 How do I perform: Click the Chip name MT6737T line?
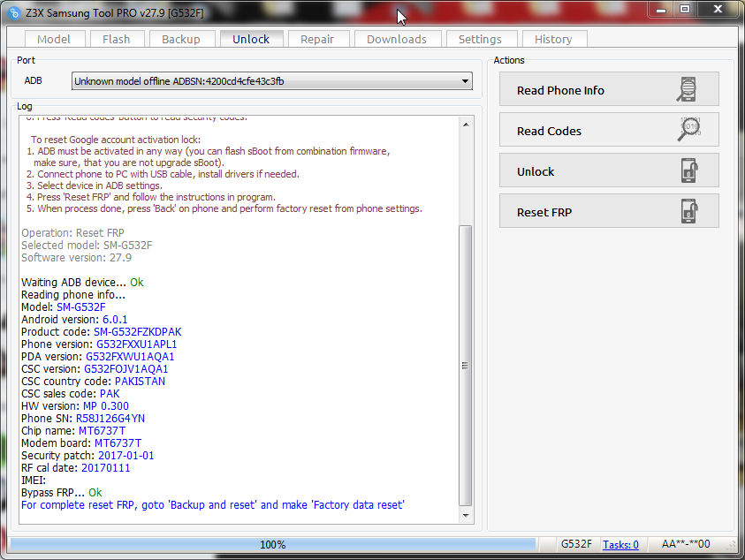[73, 431]
